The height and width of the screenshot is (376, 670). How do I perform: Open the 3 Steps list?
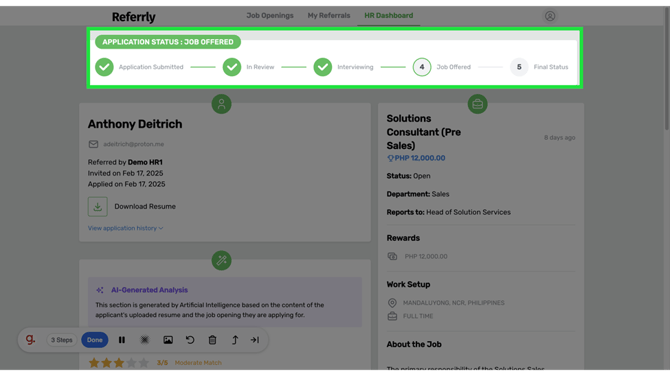tap(62, 340)
